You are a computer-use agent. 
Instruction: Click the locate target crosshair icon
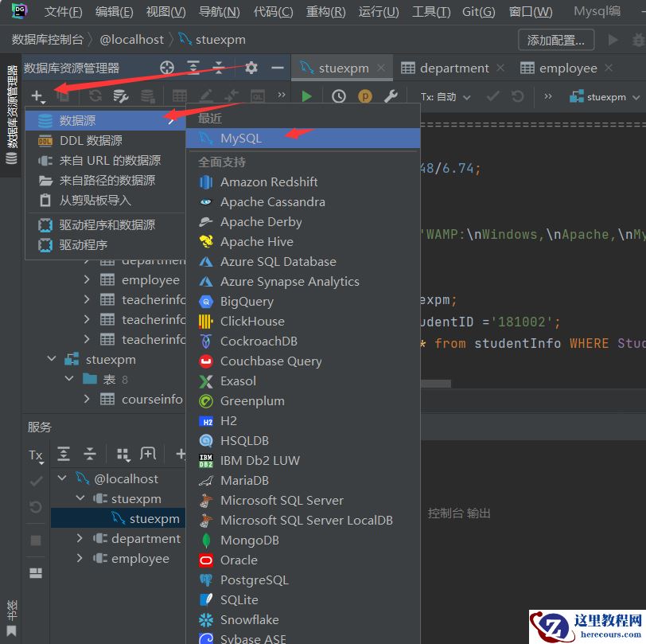[x=167, y=68]
